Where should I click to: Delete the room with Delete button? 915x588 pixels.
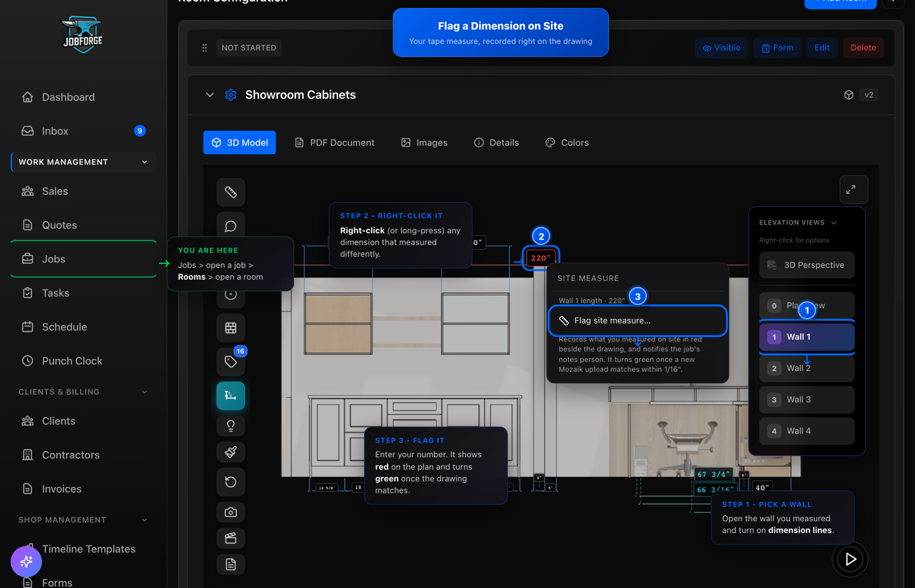tap(863, 48)
